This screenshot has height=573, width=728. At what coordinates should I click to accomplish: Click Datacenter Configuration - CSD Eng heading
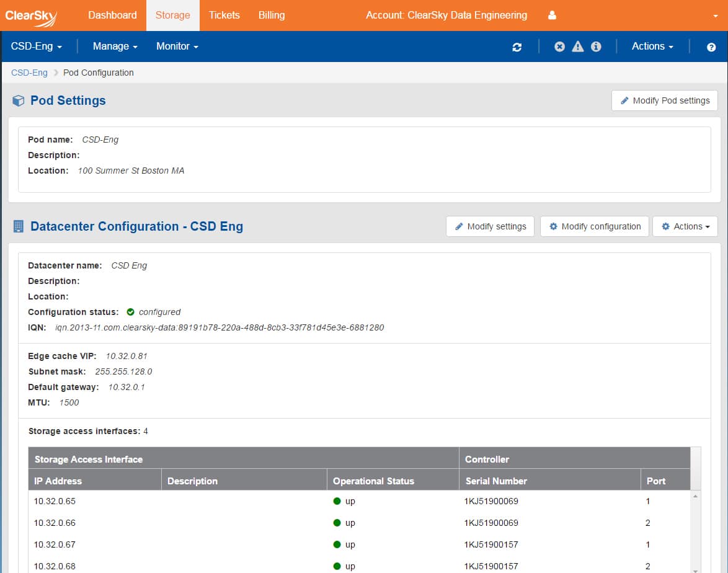[x=136, y=226]
